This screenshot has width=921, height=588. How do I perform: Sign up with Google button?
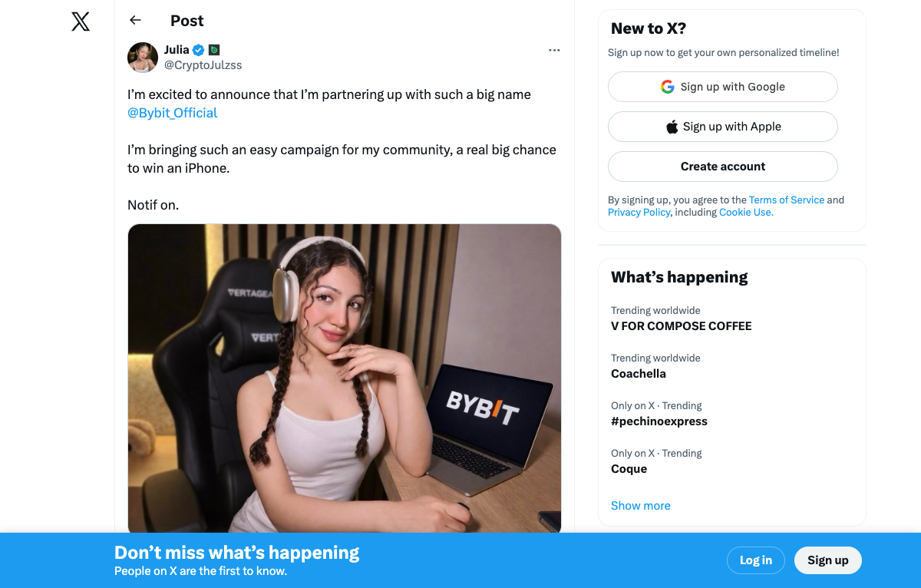pos(722,87)
